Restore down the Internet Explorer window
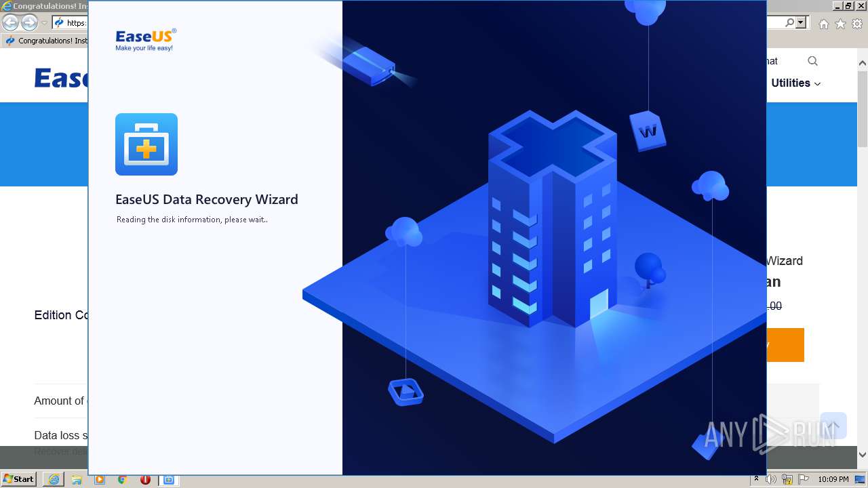Screen dimensions: 868x488 (849, 6)
